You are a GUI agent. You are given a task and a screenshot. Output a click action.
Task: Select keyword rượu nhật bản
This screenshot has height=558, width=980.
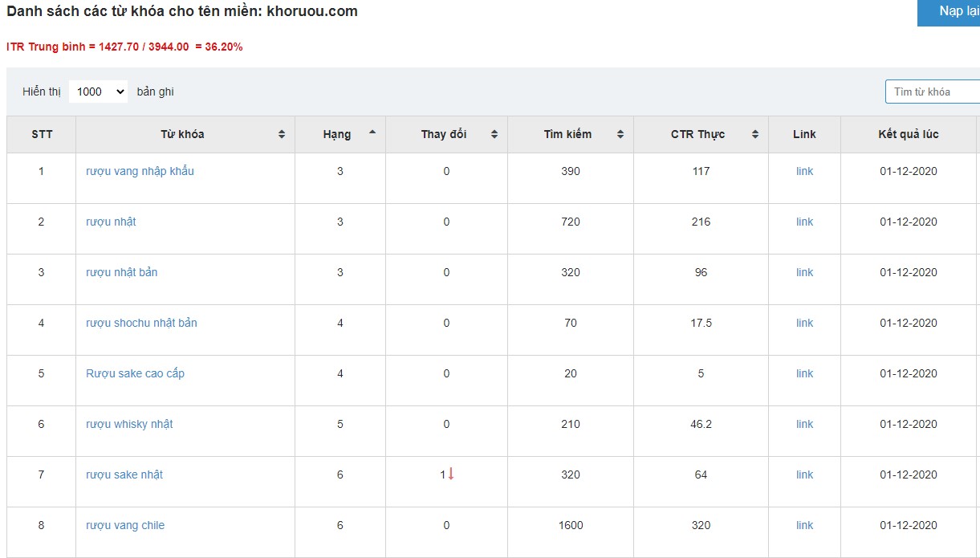(x=121, y=272)
